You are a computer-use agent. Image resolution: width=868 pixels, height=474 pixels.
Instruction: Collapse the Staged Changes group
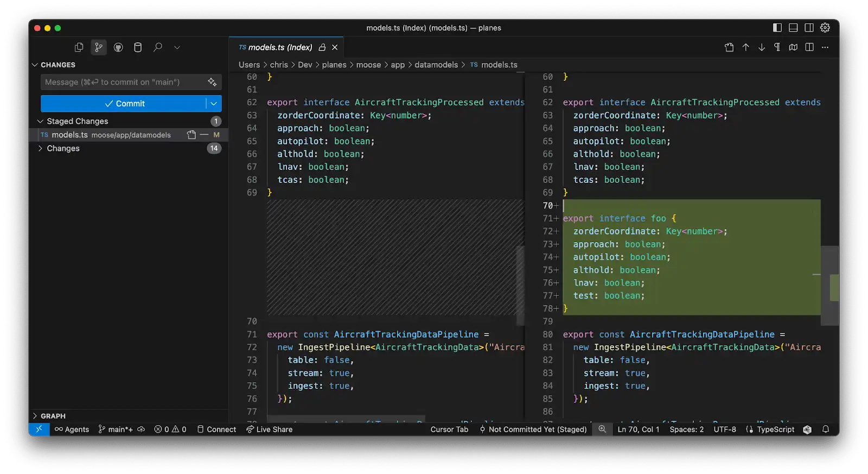[x=40, y=121]
